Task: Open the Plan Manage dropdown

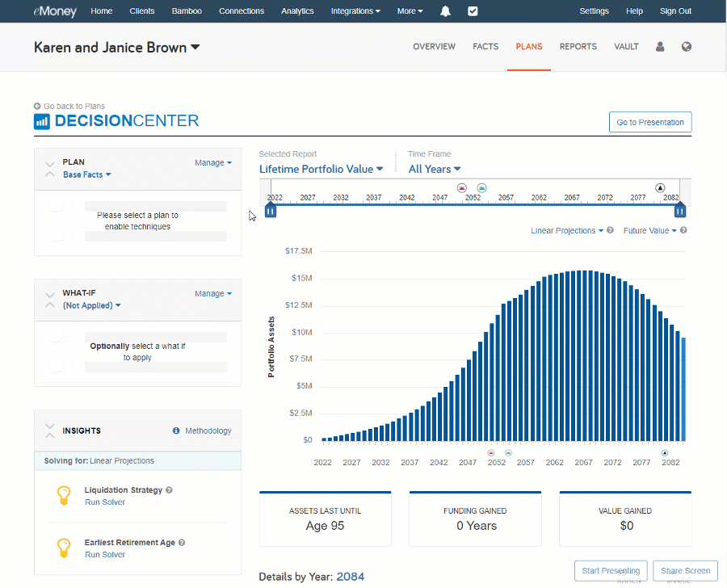Action: pyautogui.click(x=213, y=163)
